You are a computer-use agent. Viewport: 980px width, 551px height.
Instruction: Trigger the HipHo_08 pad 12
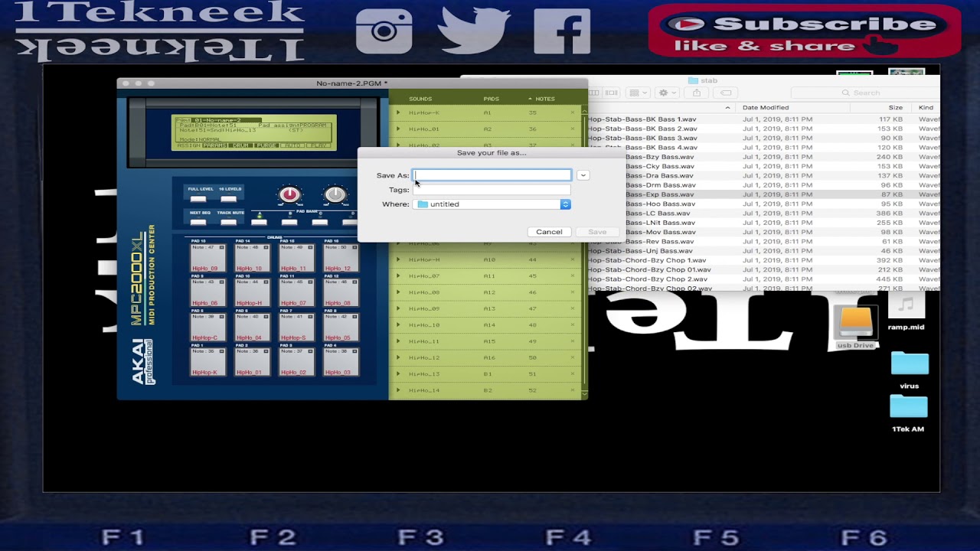point(340,292)
